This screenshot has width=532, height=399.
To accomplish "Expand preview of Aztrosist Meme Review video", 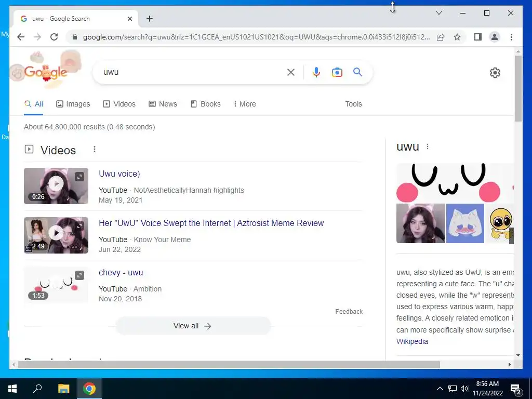I will [79, 226].
